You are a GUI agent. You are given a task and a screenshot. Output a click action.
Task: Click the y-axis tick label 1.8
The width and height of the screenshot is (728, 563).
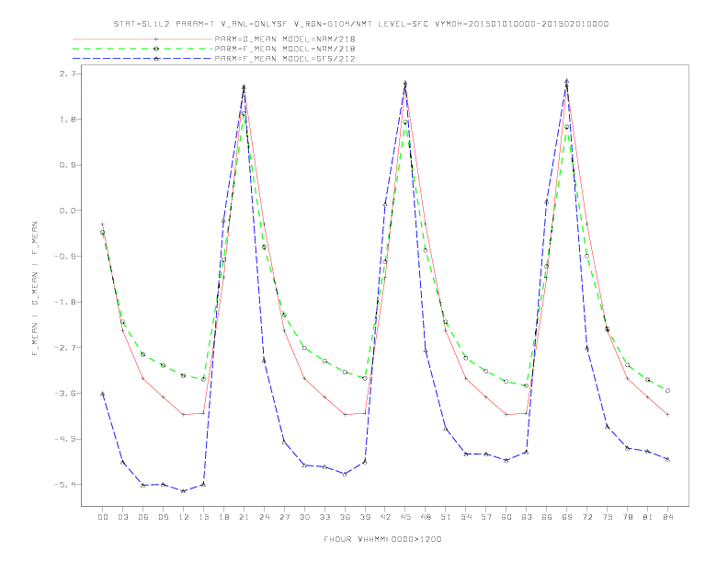(66, 120)
